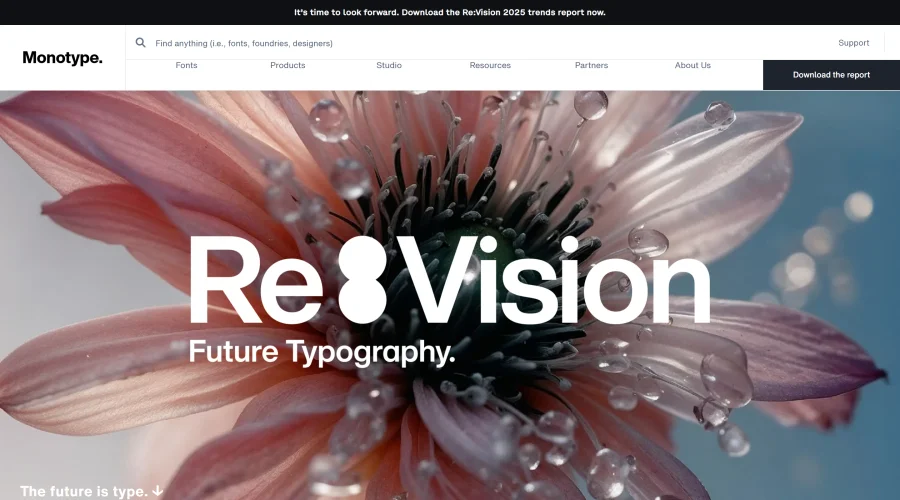
Task: Open the Monotype logo home link
Action: pos(63,58)
